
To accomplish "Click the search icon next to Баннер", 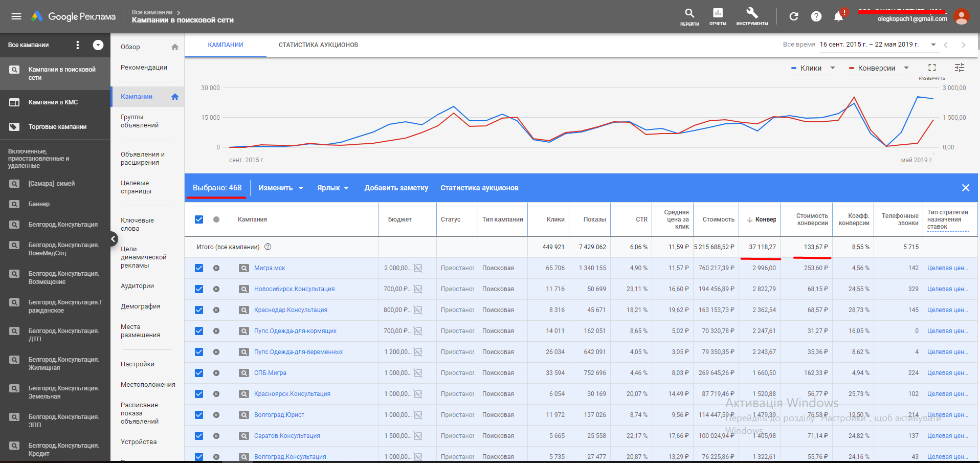I will tap(14, 204).
